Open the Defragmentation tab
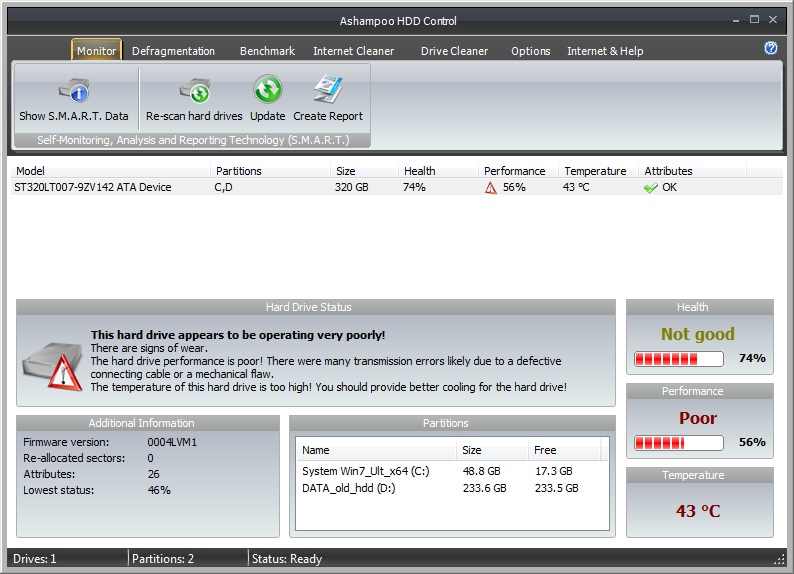The width and height of the screenshot is (794, 574). click(173, 51)
